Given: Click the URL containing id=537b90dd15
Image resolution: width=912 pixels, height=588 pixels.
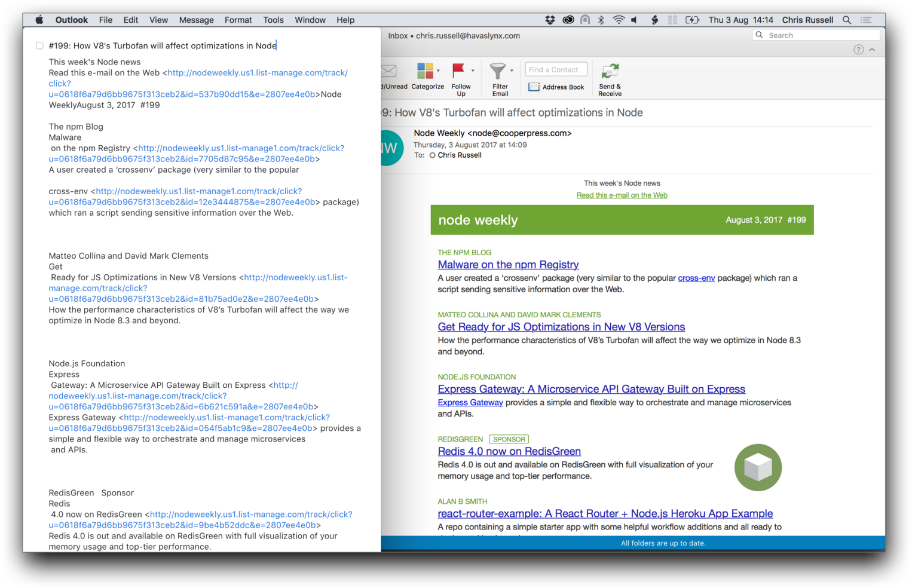Looking at the screenshot, I should 197,84.
